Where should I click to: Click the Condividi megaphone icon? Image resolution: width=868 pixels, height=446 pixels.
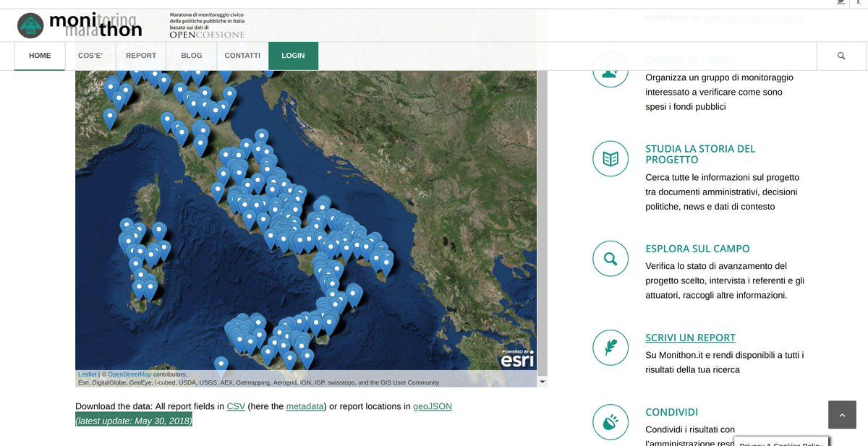pyautogui.click(x=610, y=422)
